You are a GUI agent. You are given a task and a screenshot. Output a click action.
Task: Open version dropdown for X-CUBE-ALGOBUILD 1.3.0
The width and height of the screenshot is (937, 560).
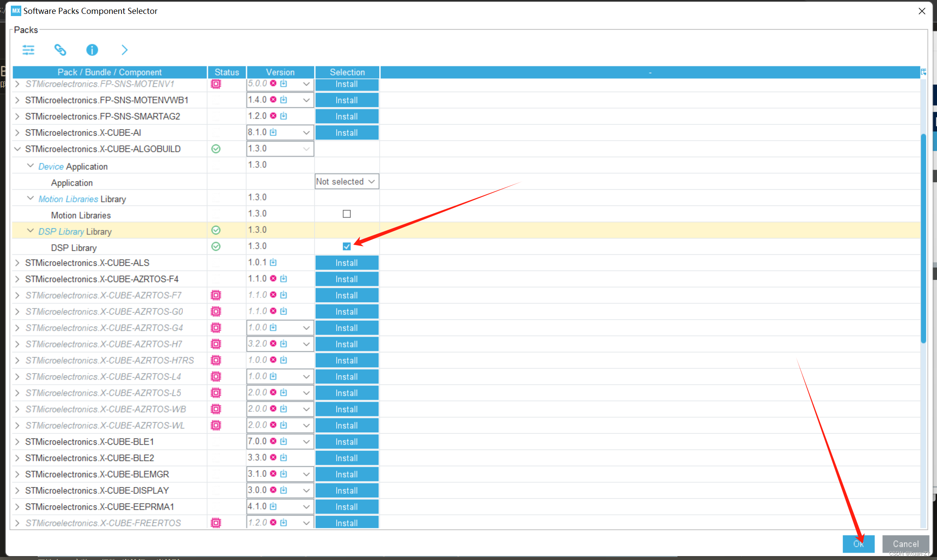point(306,149)
